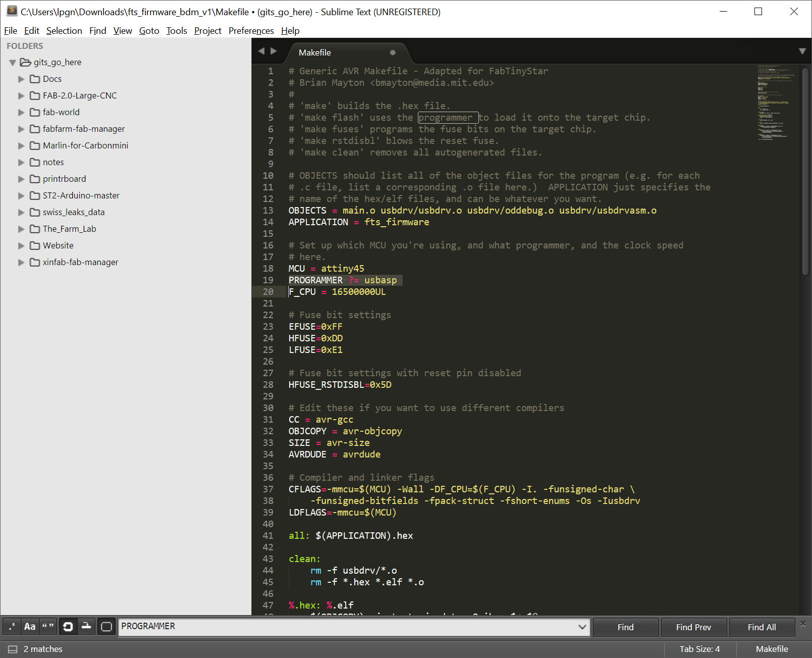Open the Tools menu
812x658 pixels.
click(177, 31)
